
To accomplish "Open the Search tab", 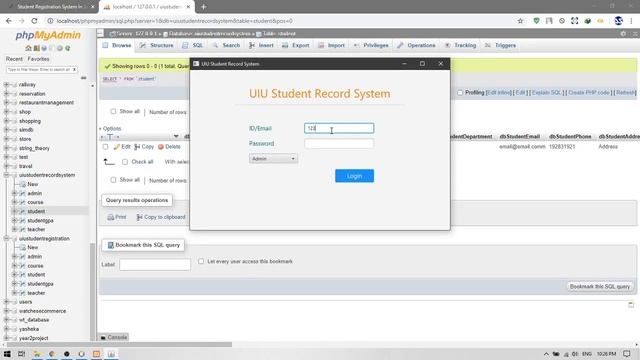I will tap(226, 45).
